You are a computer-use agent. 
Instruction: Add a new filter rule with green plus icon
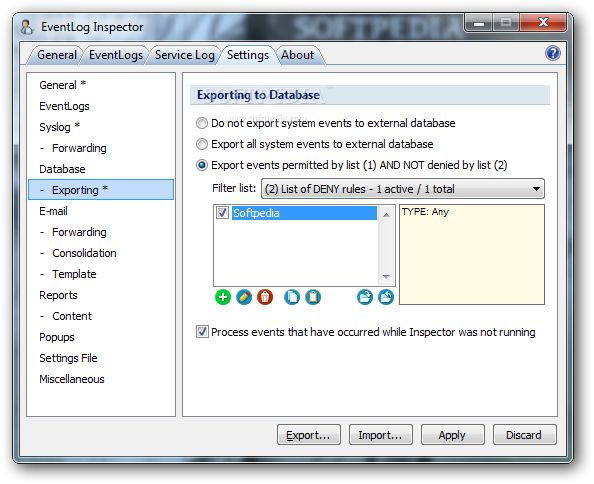click(223, 297)
